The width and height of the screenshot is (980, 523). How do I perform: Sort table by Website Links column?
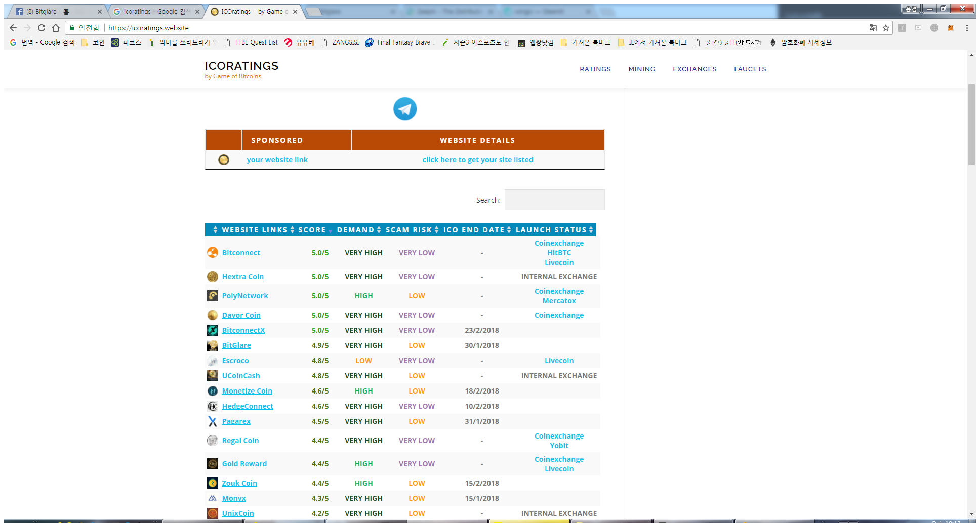click(x=255, y=230)
